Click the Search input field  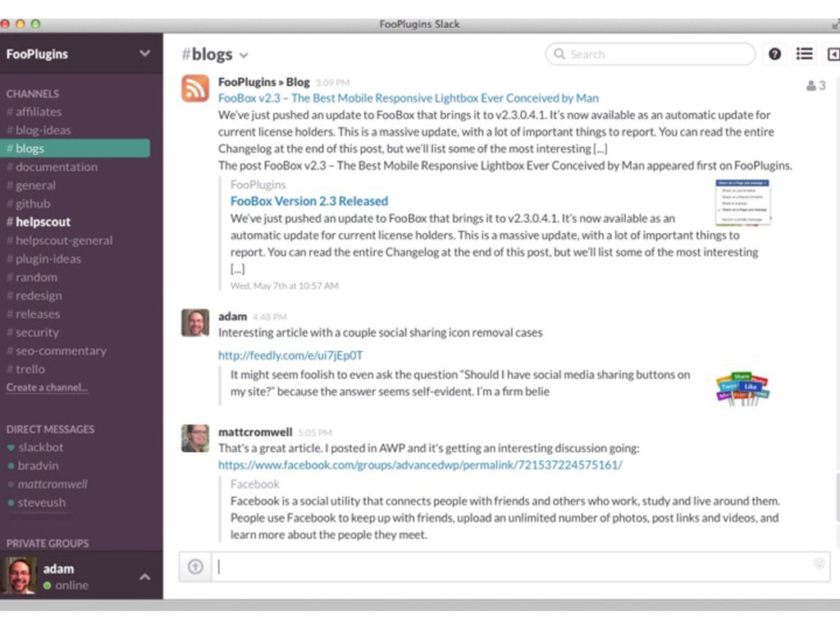pyautogui.click(x=651, y=54)
